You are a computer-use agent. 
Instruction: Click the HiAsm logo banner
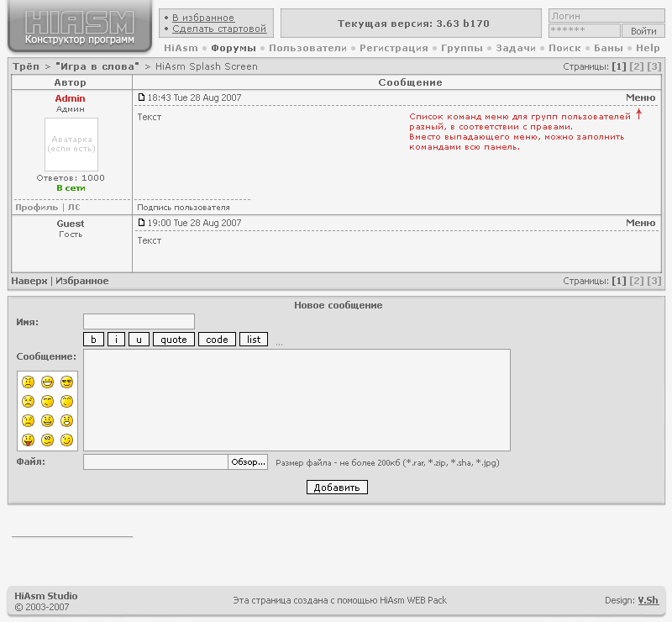[x=80, y=28]
